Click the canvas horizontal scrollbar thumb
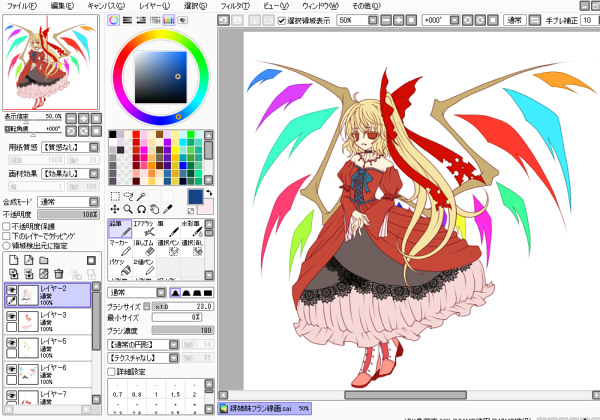 405,395
